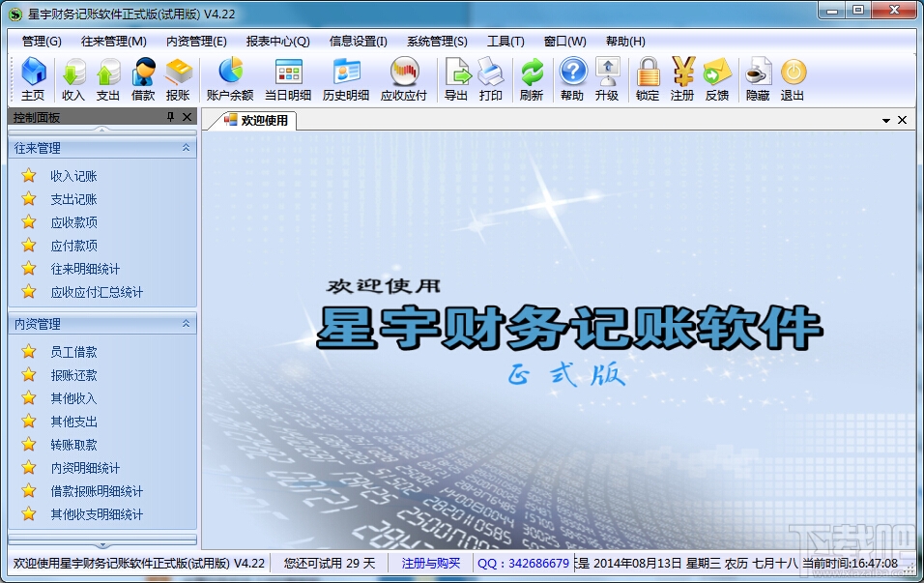Open 员工借款 in control panel
This screenshot has width=924, height=583.
(73, 352)
